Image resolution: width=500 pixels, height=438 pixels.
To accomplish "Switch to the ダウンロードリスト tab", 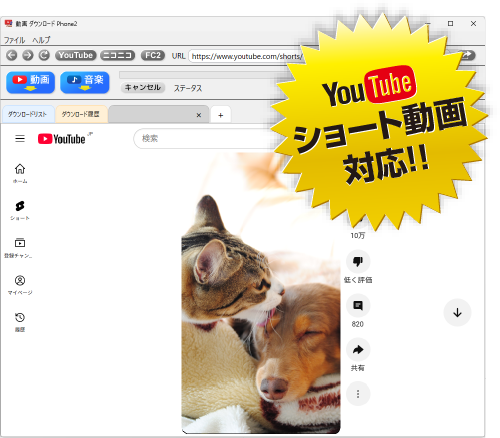I will tap(27, 114).
